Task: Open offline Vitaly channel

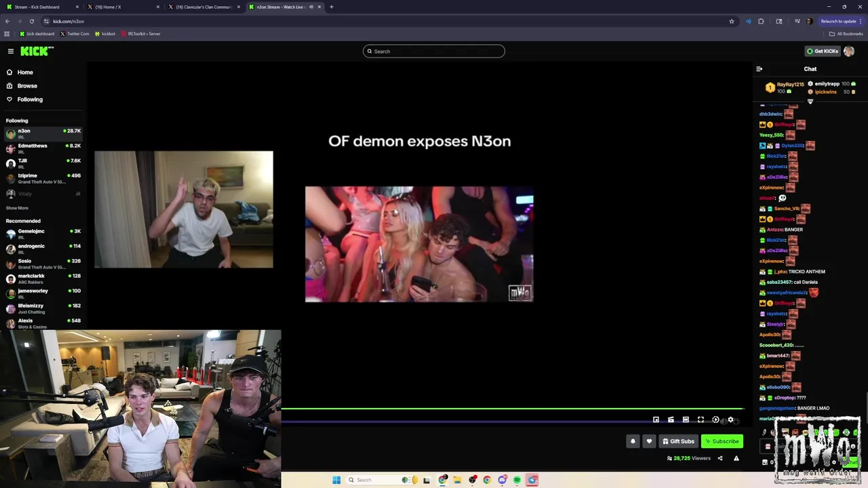Action: pyautogui.click(x=43, y=194)
